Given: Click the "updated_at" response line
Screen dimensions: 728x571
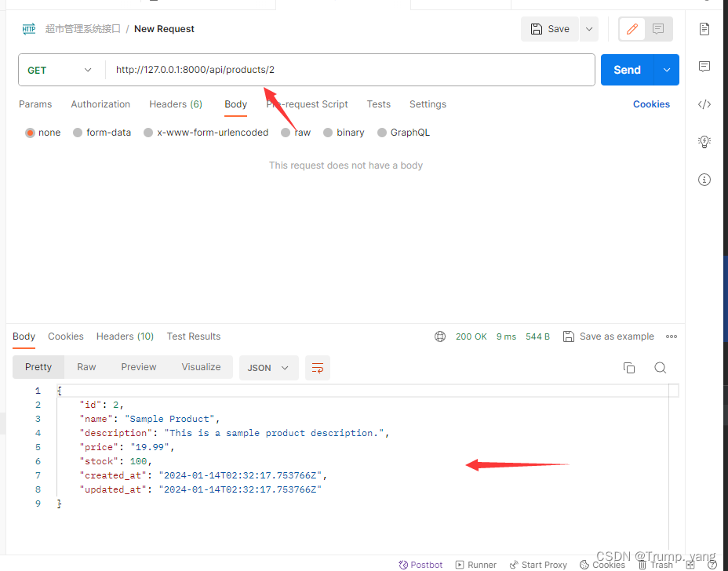Looking at the screenshot, I should pyautogui.click(x=201, y=489).
